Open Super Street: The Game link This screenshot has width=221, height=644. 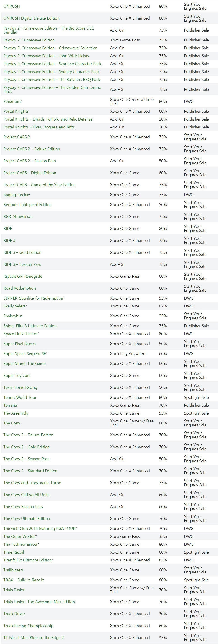coord(25,364)
